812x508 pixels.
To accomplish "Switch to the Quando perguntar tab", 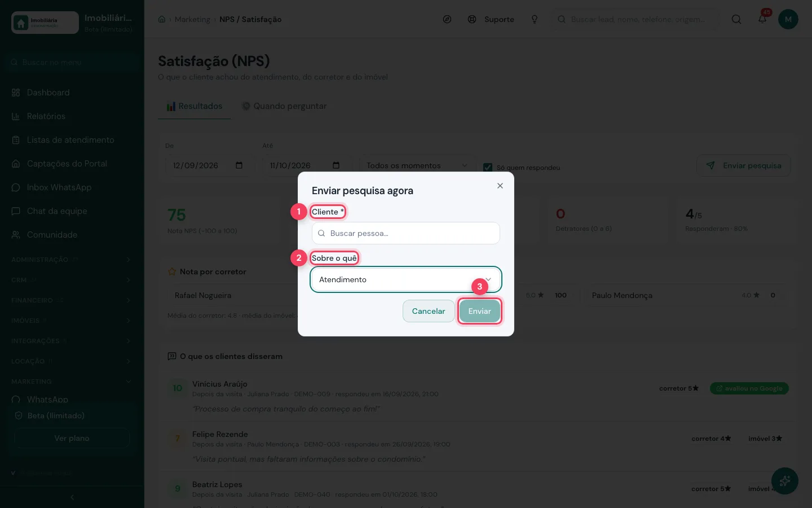I will [x=284, y=106].
